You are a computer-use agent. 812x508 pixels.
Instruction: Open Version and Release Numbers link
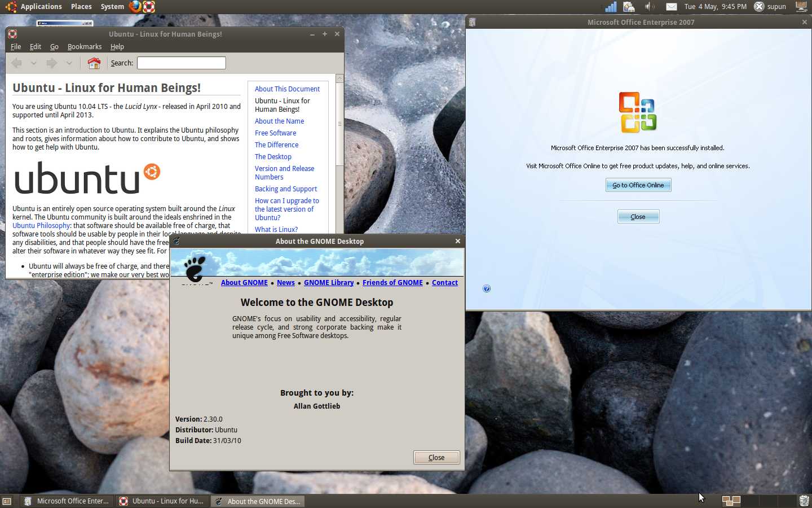pos(284,173)
